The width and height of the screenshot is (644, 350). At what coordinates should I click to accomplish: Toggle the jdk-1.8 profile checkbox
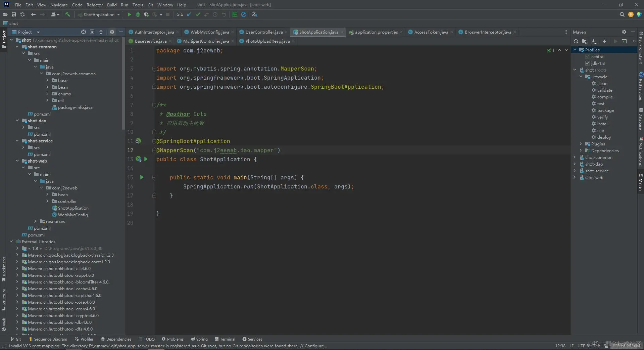588,63
